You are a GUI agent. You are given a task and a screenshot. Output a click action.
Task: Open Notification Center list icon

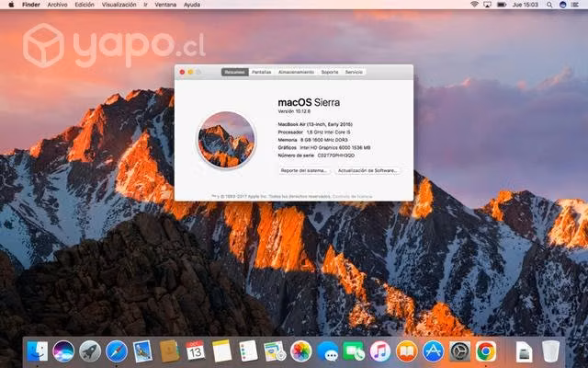click(575, 5)
